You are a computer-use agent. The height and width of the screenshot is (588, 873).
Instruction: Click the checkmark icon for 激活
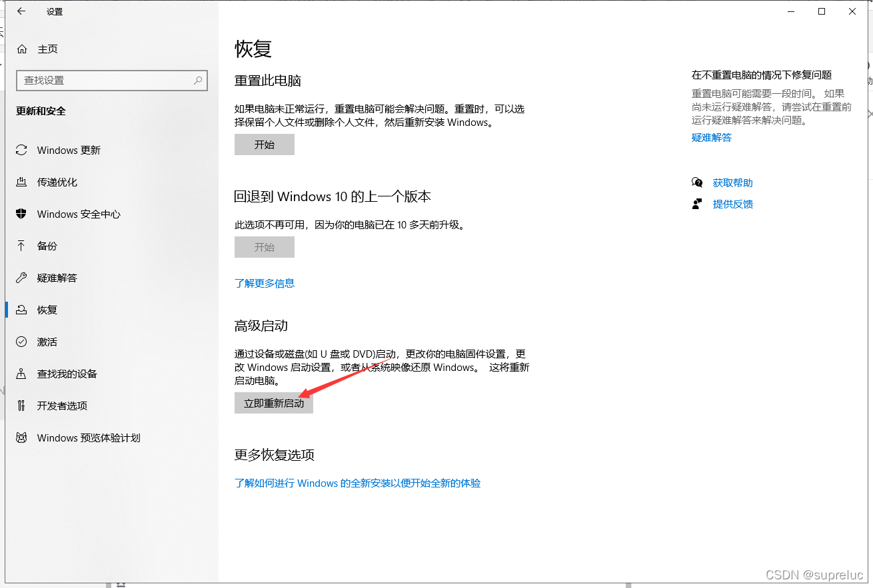[x=22, y=342]
